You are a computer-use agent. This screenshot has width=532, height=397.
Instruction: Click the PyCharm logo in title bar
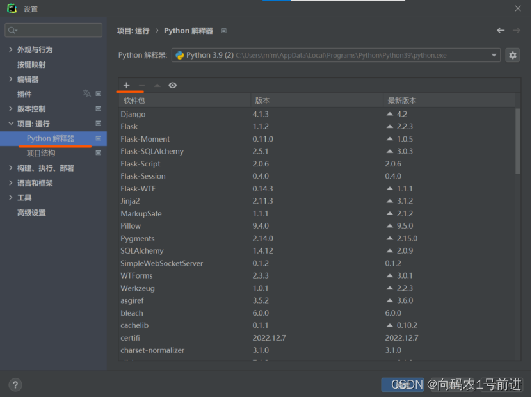(x=12, y=8)
